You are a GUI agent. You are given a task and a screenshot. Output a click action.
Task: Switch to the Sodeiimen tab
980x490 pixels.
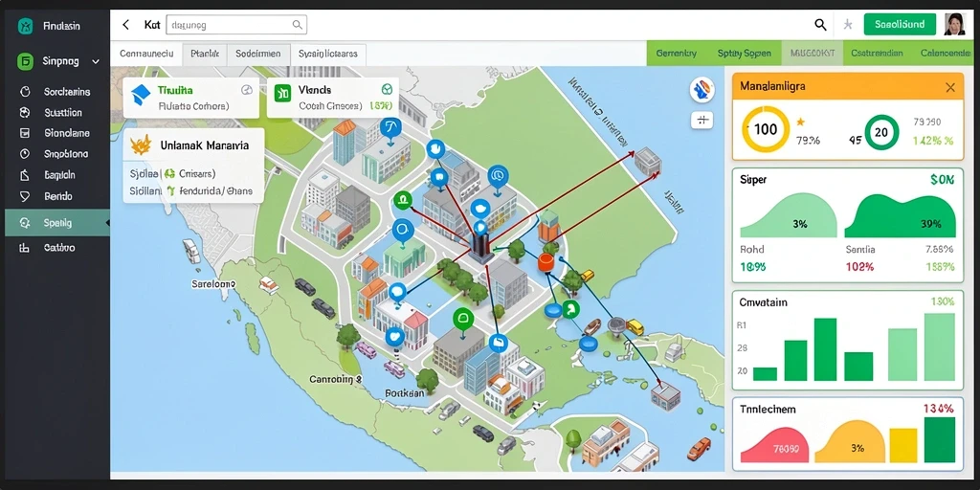pos(258,54)
